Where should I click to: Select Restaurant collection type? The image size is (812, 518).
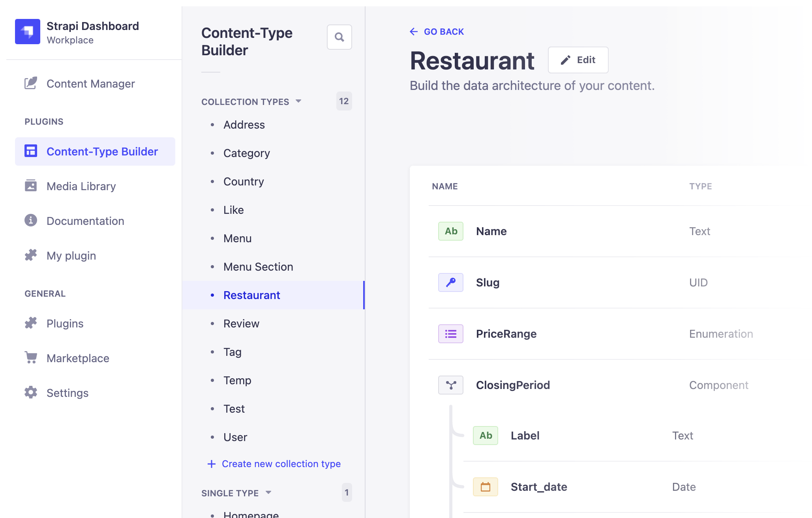click(x=273, y=295)
